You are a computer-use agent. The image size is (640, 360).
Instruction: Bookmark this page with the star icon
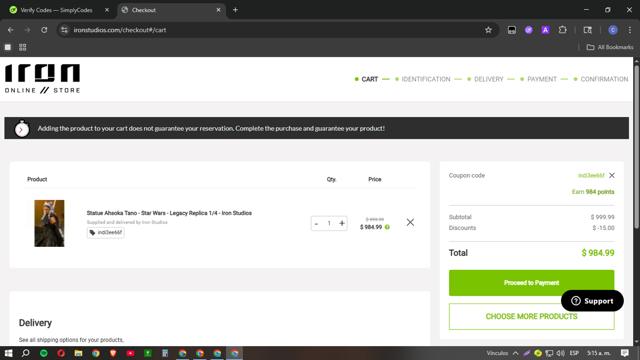click(x=488, y=30)
